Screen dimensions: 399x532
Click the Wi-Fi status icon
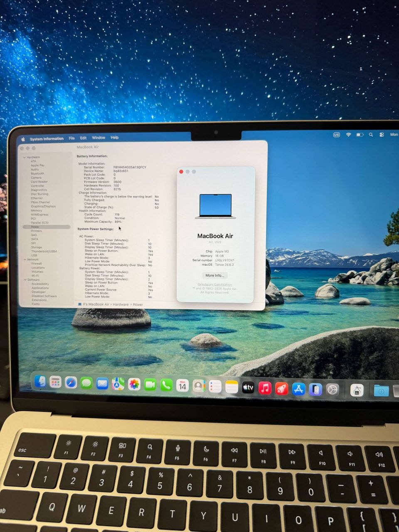pos(348,135)
